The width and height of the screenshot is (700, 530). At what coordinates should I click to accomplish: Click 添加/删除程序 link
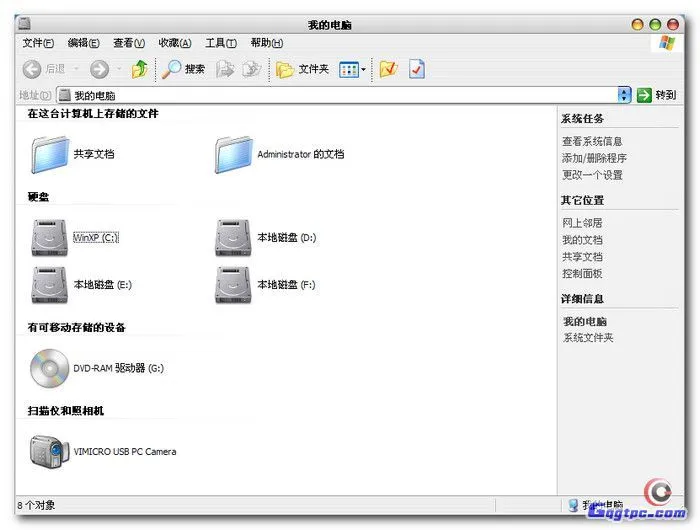tap(594, 158)
